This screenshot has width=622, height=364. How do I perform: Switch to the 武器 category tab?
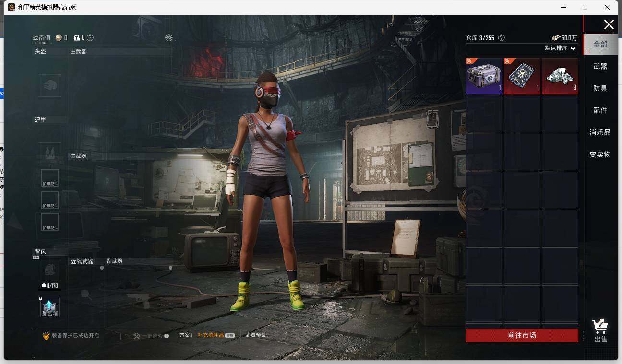600,66
